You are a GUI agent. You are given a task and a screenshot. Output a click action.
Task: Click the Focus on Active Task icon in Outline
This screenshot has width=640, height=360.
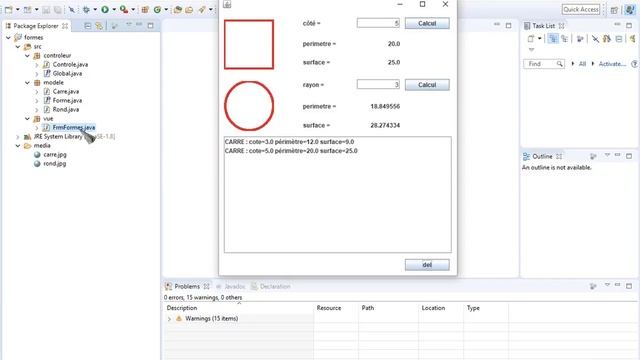pos(593,156)
